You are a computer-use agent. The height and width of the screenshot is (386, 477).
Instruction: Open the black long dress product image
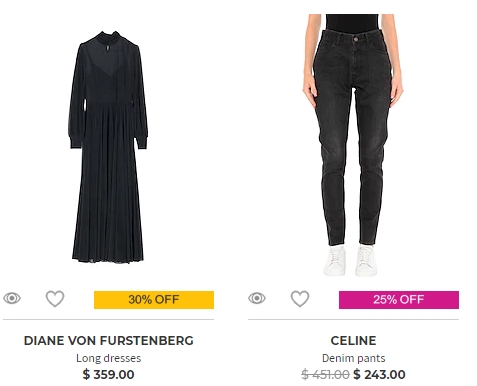[108, 147]
